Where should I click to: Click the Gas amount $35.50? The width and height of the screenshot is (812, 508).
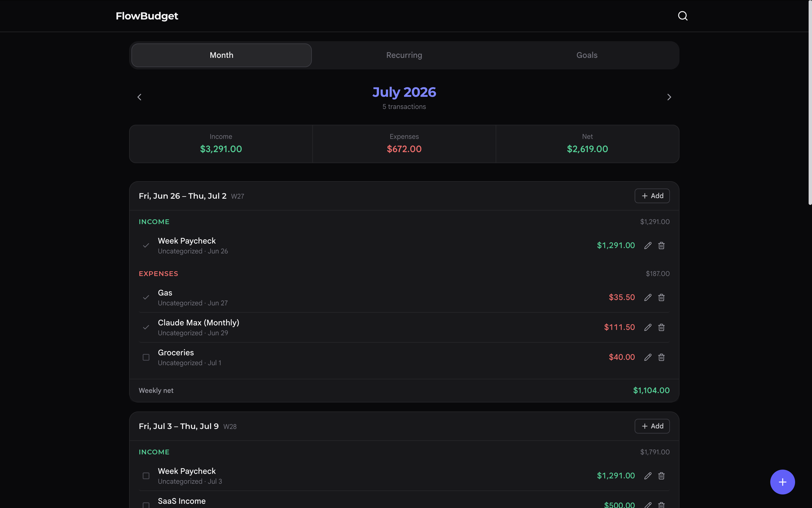pyautogui.click(x=622, y=297)
